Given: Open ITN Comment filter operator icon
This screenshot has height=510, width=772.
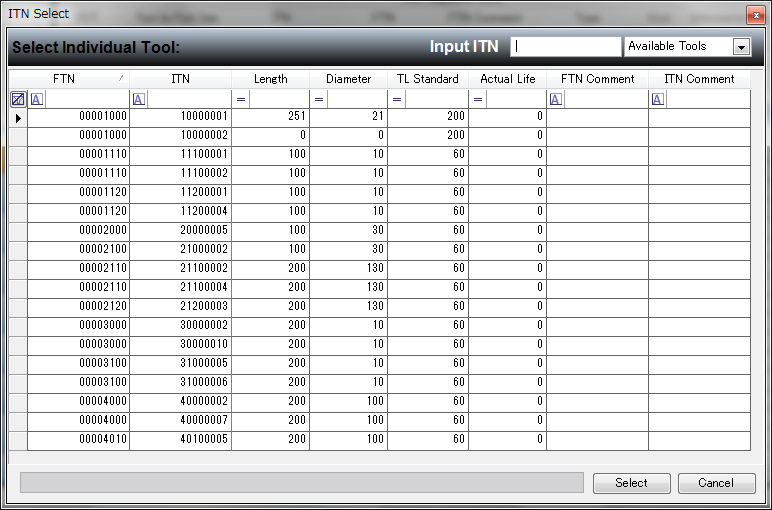Looking at the screenshot, I should point(658,100).
